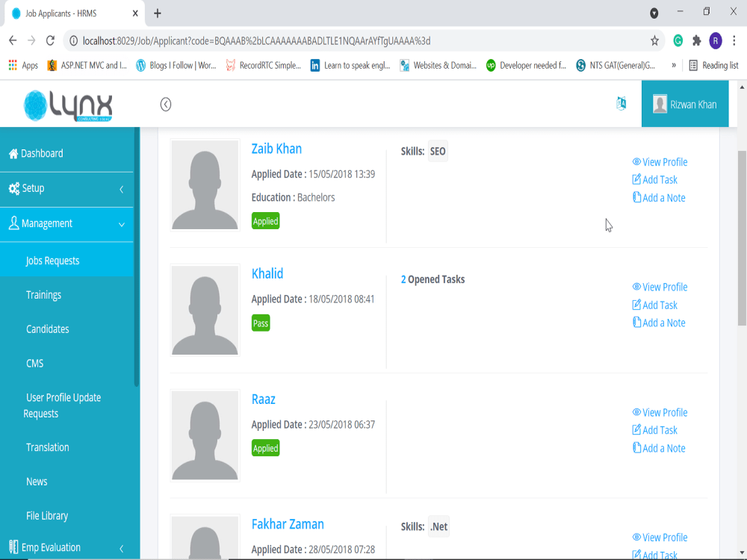Open Chrome three-dot menu
Image resolution: width=747 pixels, height=560 pixels.
(734, 41)
